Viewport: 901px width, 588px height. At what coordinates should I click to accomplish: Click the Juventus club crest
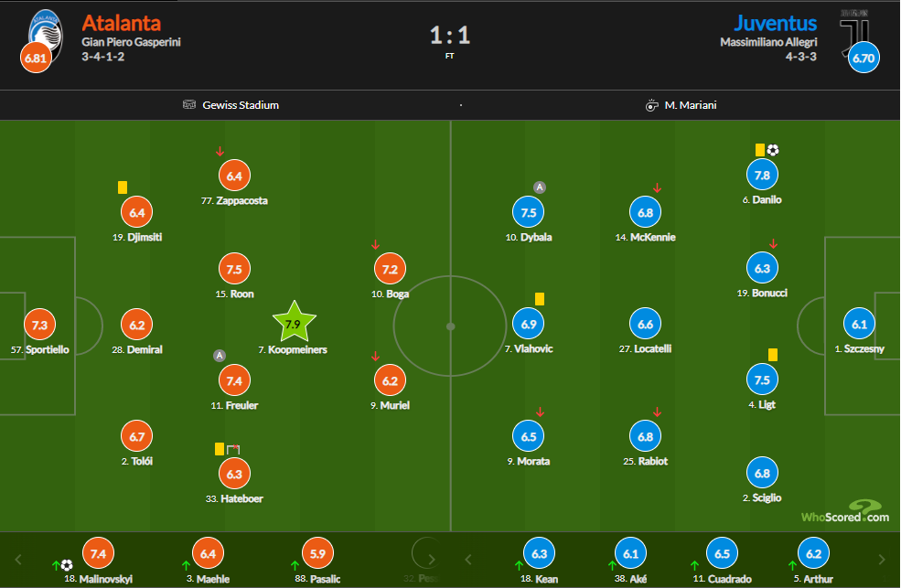click(x=857, y=32)
